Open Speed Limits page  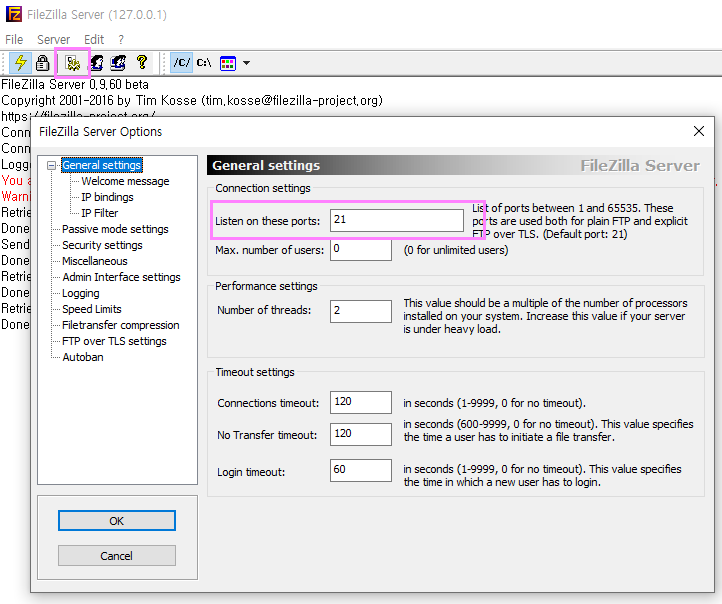[92, 309]
